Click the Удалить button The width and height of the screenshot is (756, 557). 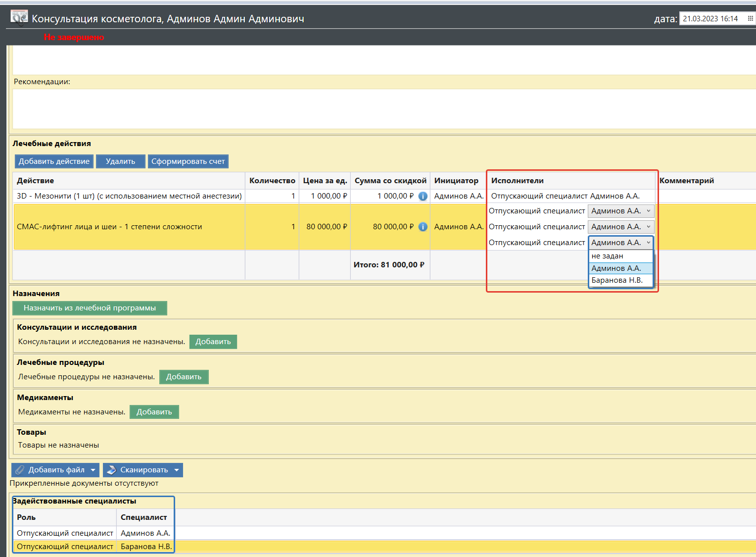(x=120, y=161)
